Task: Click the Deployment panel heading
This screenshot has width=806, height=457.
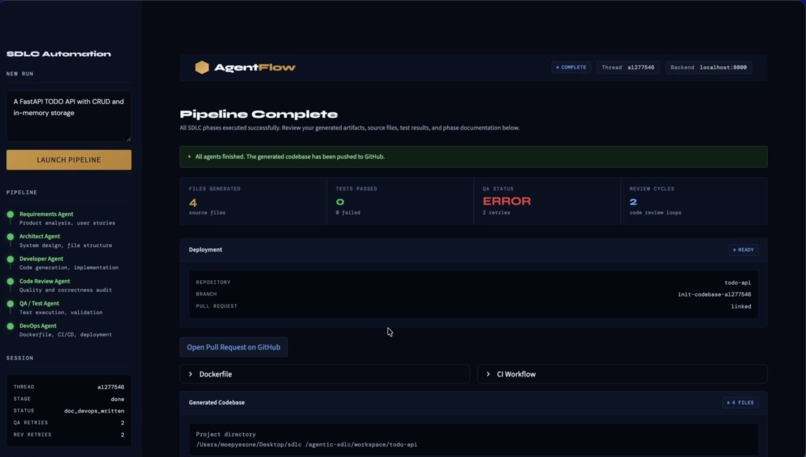Action: coord(205,250)
